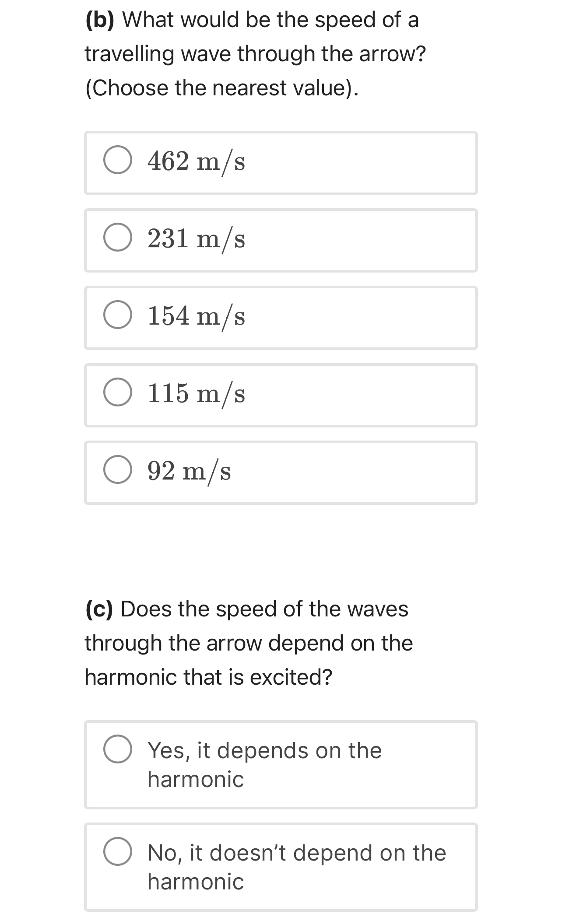Screen dimensions: 562x924
Task: Click the radio circle beside 154 m/s
Action: pyautogui.click(x=119, y=315)
